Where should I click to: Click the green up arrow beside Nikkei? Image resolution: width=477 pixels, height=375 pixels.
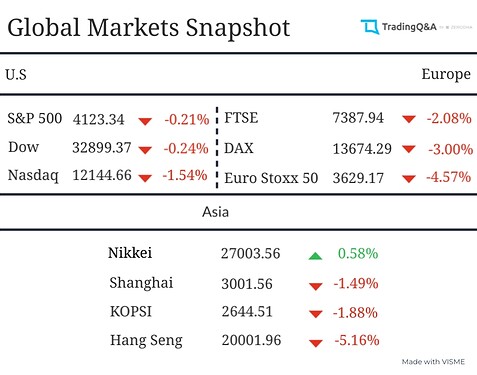pyautogui.click(x=315, y=256)
